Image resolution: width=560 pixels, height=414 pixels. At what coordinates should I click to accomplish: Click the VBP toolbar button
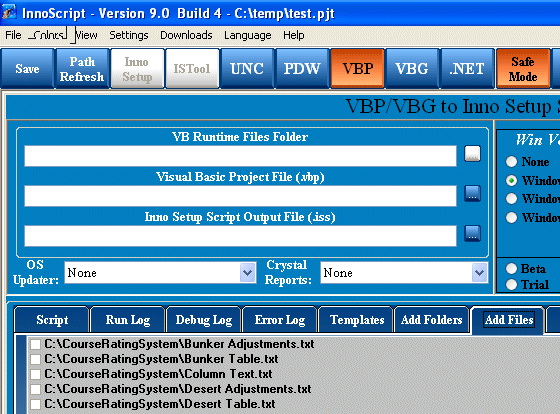(x=358, y=69)
